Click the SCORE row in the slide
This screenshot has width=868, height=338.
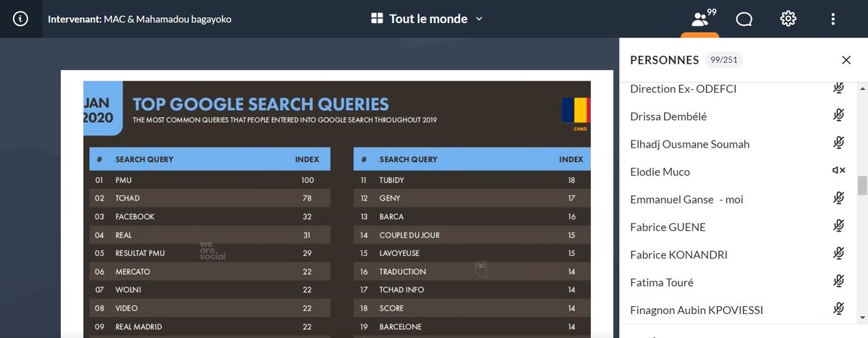(x=472, y=308)
